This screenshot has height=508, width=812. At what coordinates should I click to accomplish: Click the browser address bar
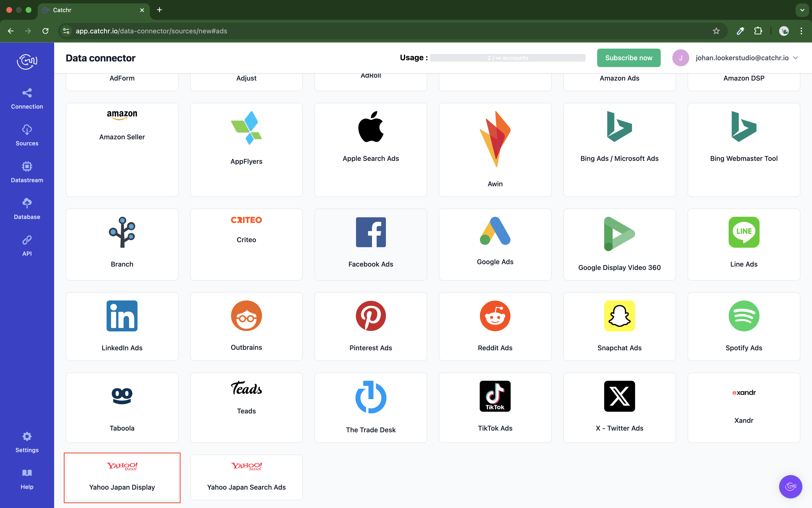click(x=392, y=31)
